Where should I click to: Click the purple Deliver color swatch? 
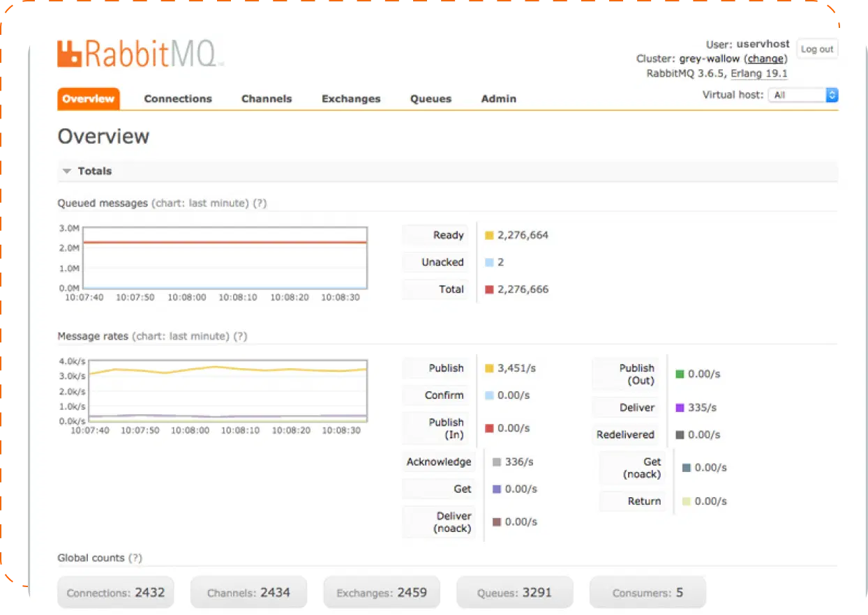[680, 408]
